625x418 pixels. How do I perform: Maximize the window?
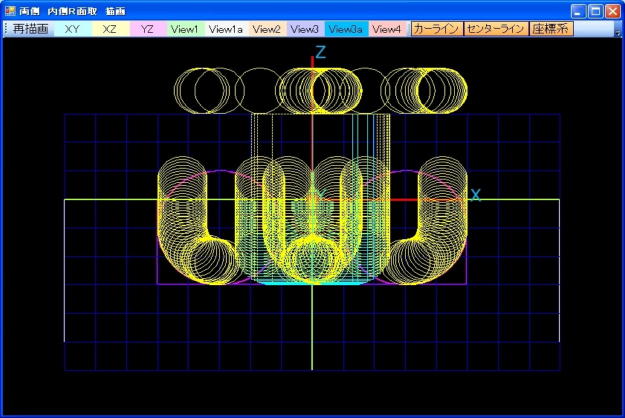pos(595,10)
